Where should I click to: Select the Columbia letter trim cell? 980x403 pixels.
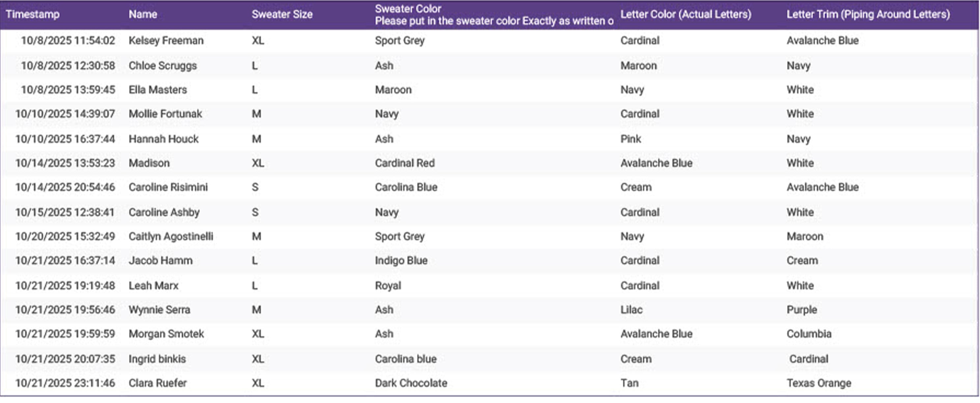coord(809,334)
